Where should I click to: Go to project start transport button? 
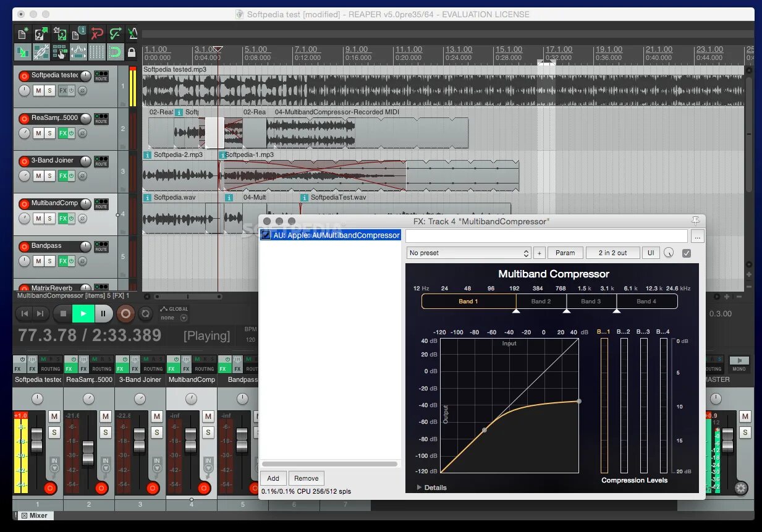[25, 314]
